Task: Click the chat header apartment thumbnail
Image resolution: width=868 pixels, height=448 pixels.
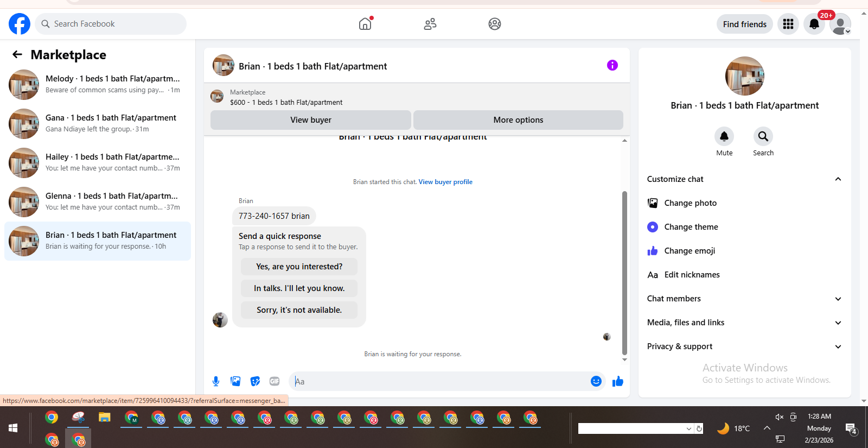Action: coord(224,65)
